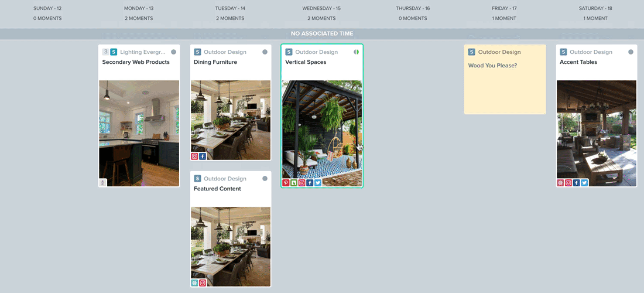This screenshot has height=293, width=644.
Task: Click gray status dot on Dining Furniture card
Action: (265, 52)
